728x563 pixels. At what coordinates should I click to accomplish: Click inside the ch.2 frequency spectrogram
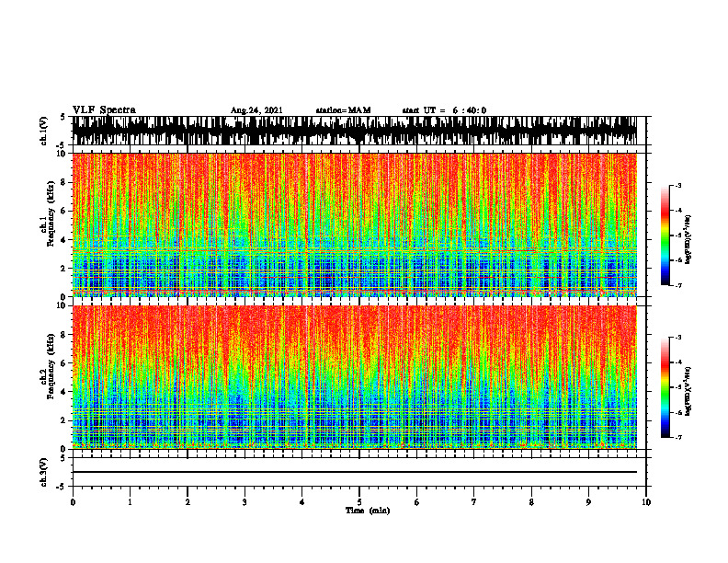354,377
